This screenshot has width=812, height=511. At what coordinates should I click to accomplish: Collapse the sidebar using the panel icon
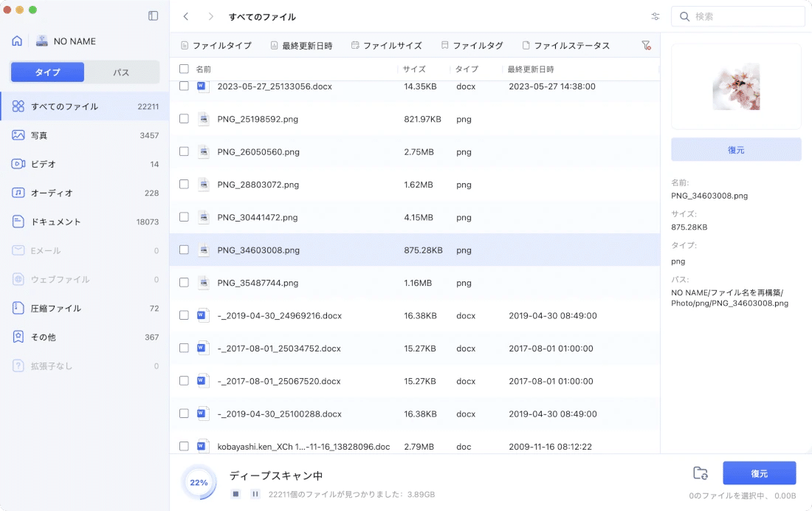153,15
